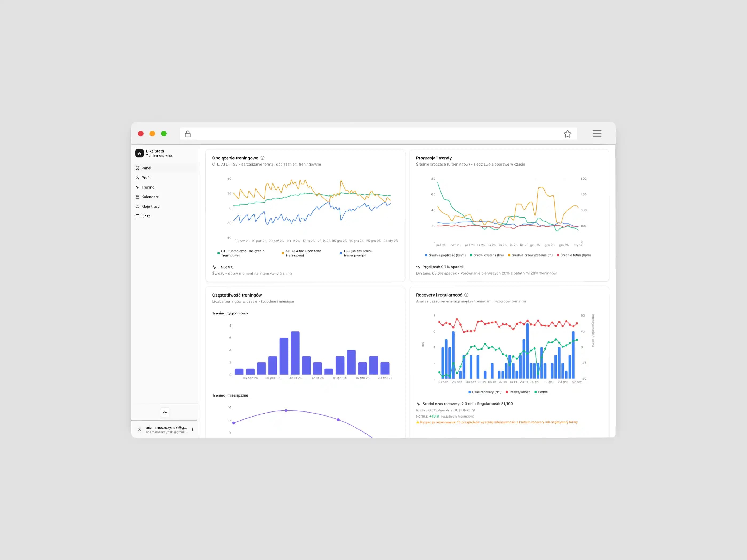
Task: Click the info icon beside Recovery i regularność
Action: click(466, 295)
